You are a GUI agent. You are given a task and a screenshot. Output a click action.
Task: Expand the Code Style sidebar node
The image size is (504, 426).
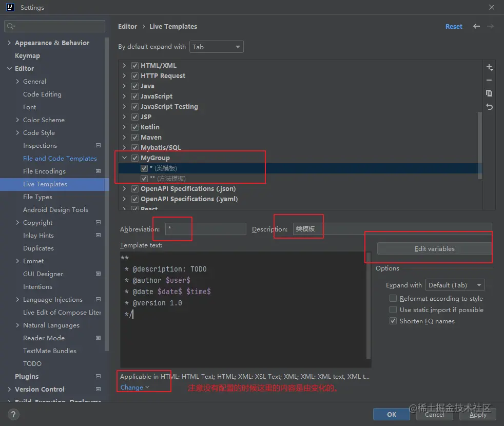click(x=17, y=132)
